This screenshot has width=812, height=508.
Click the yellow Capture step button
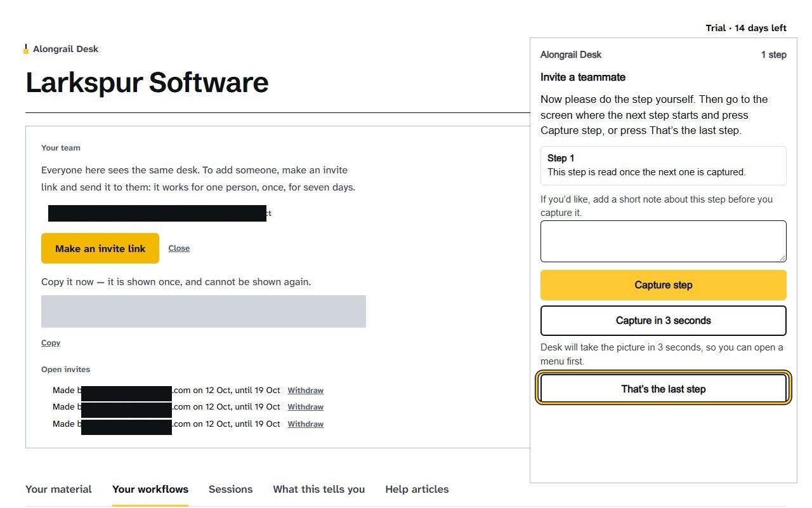(x=664, y=285)
